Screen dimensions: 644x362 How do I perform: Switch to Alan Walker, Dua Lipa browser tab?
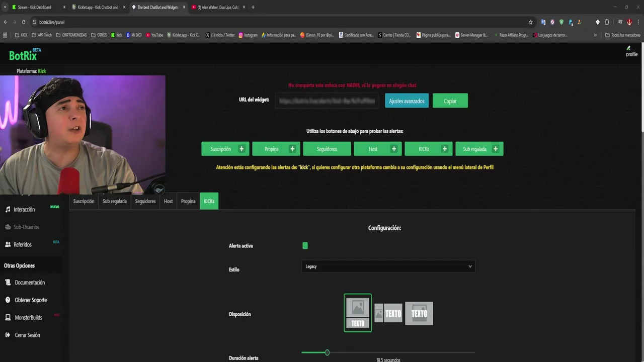coord(217,7)
